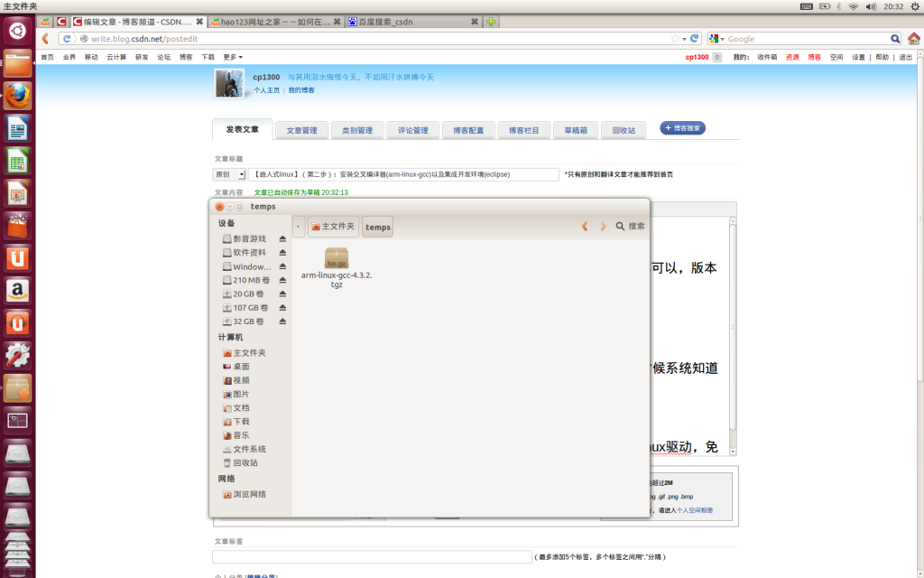Reload the page using the URL bar refresh
The height and width of the screenshot is (578, 924).
click(694, 38)
